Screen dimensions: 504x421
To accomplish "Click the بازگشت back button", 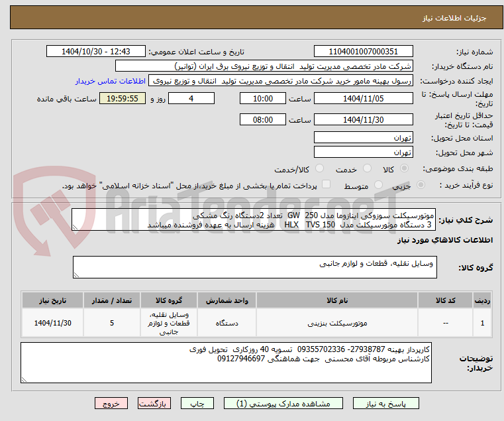I will point(154,403).
